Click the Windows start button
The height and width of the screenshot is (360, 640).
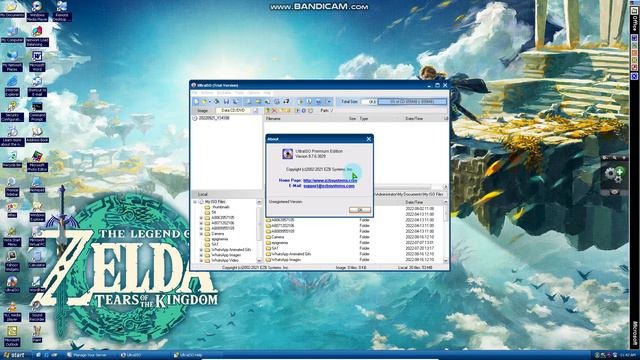pos(14,355)
